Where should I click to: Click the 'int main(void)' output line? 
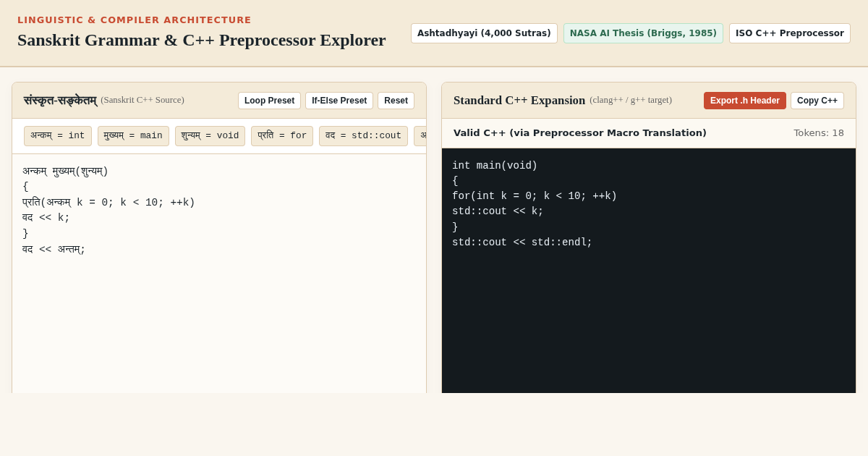[495, 166]
